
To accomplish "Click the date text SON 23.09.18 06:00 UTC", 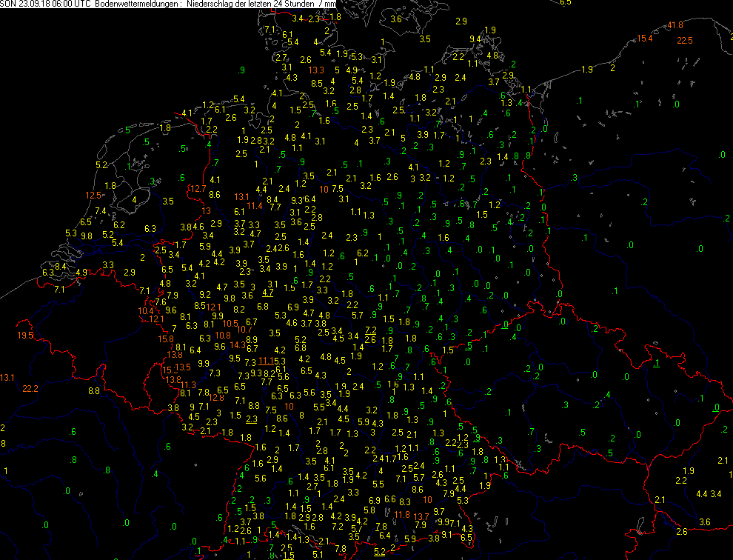I will click(46, 4).
